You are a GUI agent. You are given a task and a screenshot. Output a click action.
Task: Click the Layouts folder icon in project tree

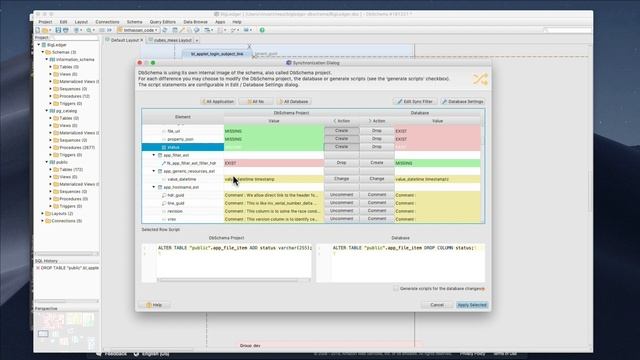click(x=48, y=213)
